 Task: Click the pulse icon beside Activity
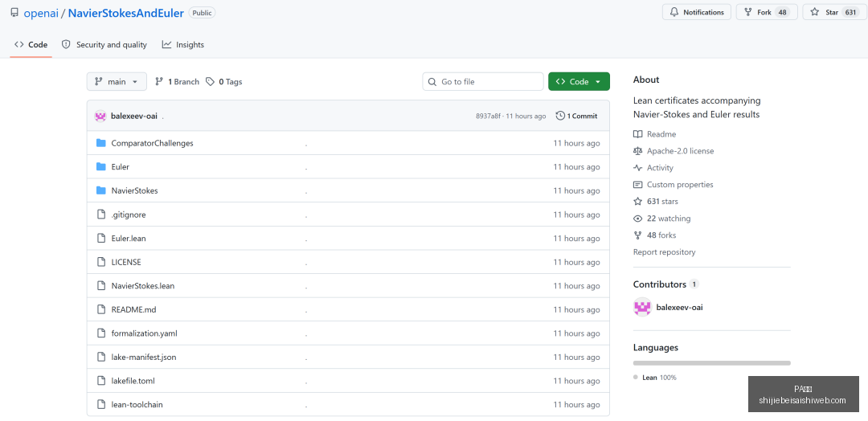click(637, 168)
